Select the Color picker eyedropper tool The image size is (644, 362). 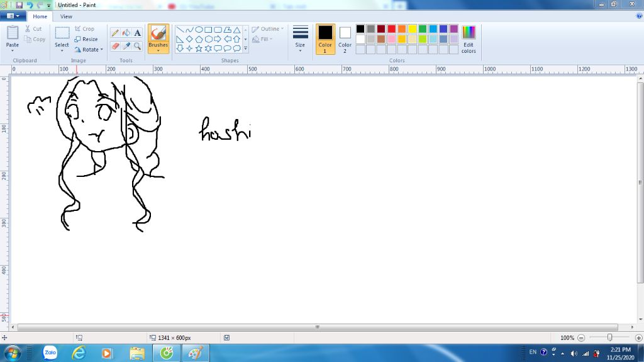[x=126, y=46]
